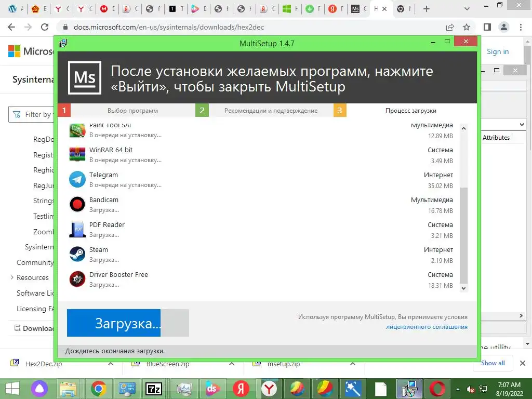Image resolution: width=532 pixels, height=399 pixels.
Task: Open the dropdown in the background window
Action: click(x=522, y=125)
